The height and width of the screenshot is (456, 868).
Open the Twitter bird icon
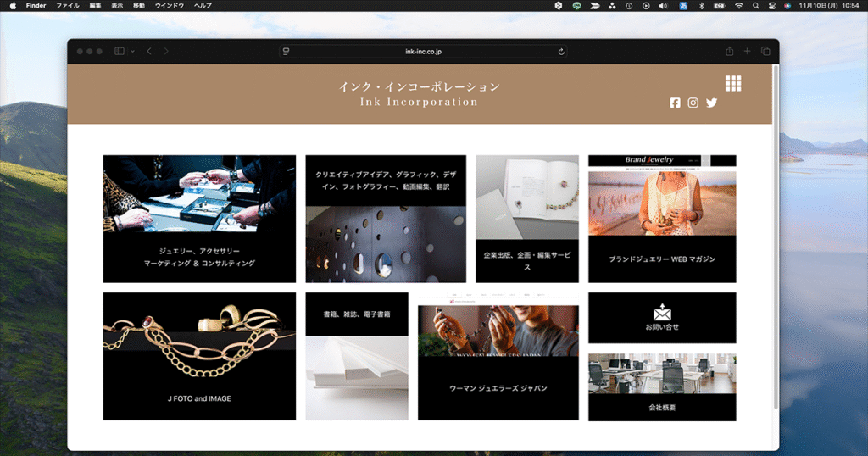pyautogui.click(x=711, y=103)
